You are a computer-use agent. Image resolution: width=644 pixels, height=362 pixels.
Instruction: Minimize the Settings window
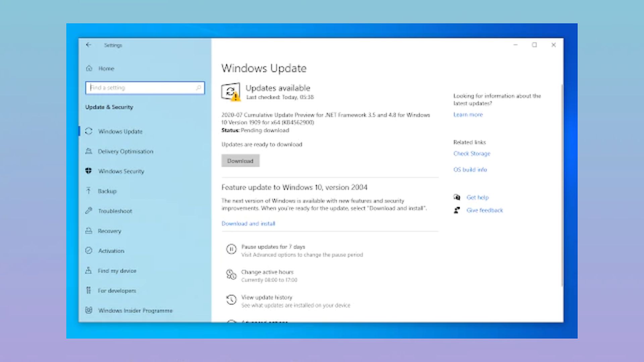[x=516, y=45]
